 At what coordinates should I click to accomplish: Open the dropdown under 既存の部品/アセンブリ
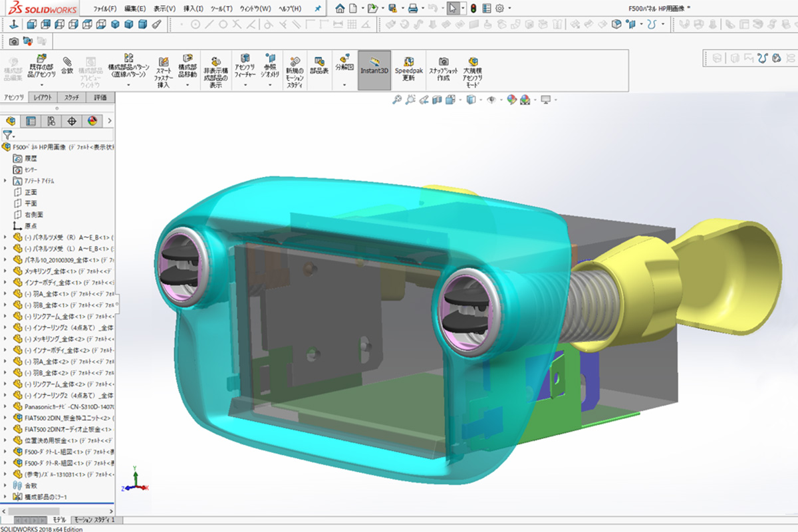[41, 85]
